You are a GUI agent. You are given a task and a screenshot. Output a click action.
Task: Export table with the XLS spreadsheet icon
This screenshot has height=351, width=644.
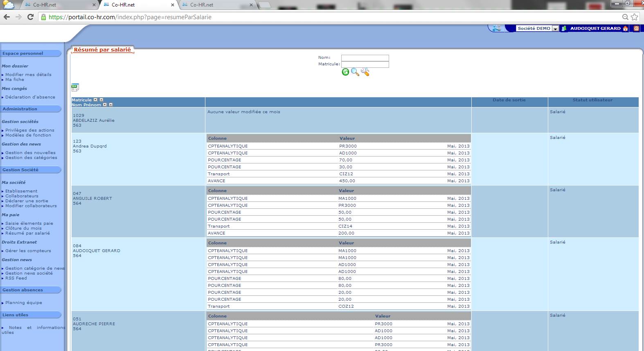75,87
